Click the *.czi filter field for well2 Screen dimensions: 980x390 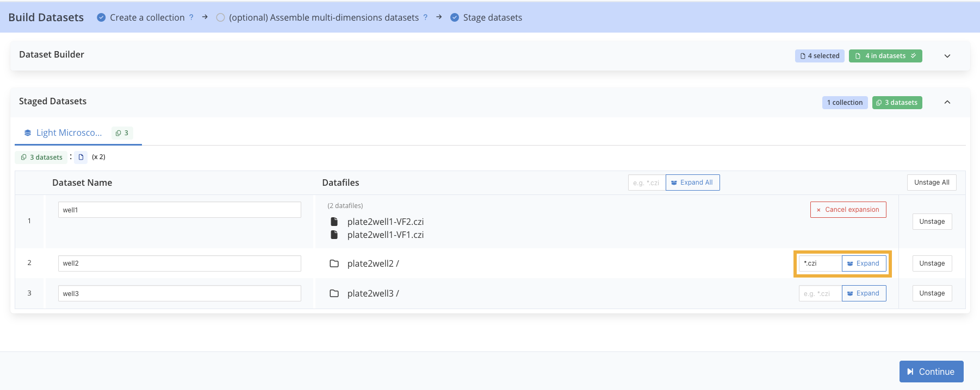(820, 263)
